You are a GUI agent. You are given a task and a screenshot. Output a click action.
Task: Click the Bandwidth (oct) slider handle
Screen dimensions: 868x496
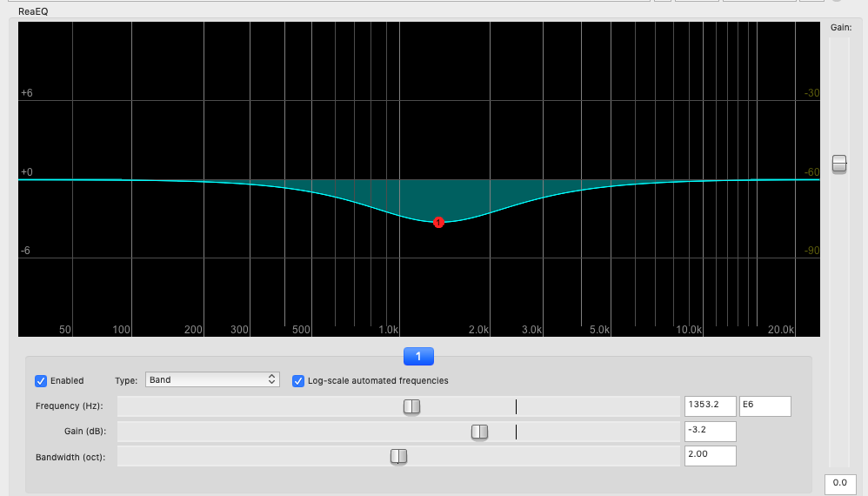(398, 456)
